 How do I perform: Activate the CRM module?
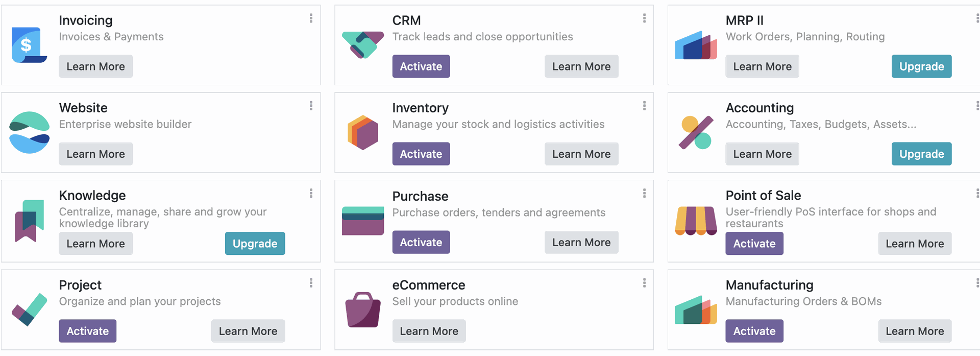pos(421,66)
